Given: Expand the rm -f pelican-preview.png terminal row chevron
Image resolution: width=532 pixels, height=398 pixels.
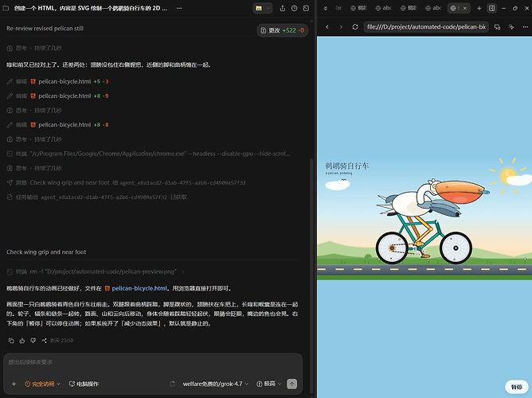Looking at the screenshot, I should click(x=183, y=271).
